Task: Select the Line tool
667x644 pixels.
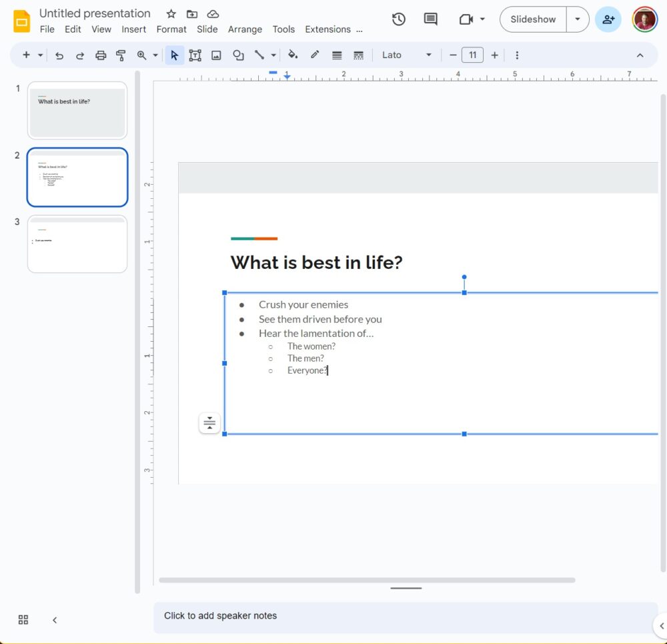Action: (x=259, y=55)
